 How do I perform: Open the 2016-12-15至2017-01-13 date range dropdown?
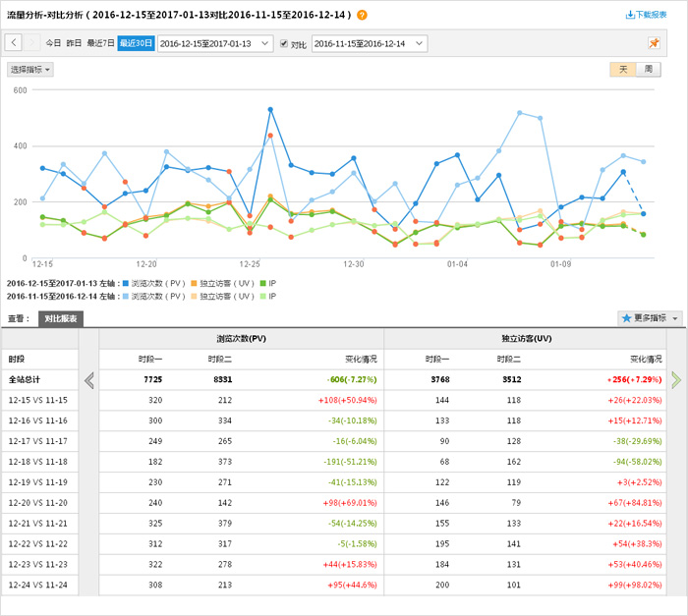point(214,43)
